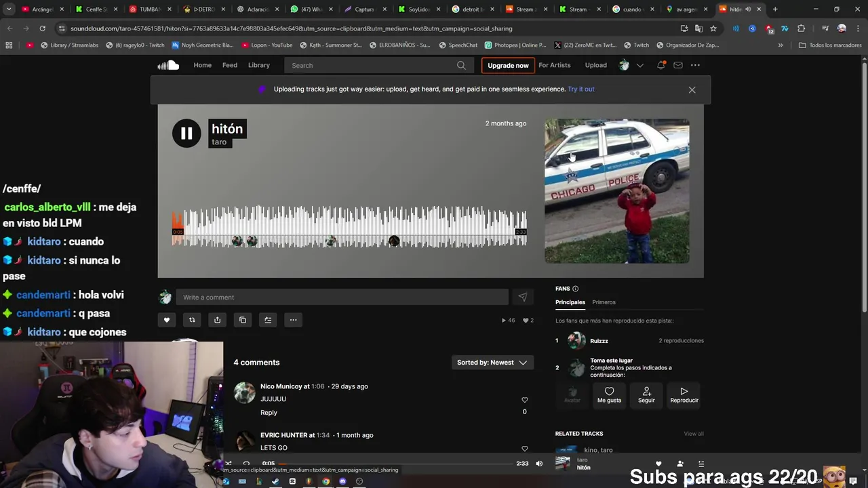Click the Try it out link

click(x=581, y=89)
